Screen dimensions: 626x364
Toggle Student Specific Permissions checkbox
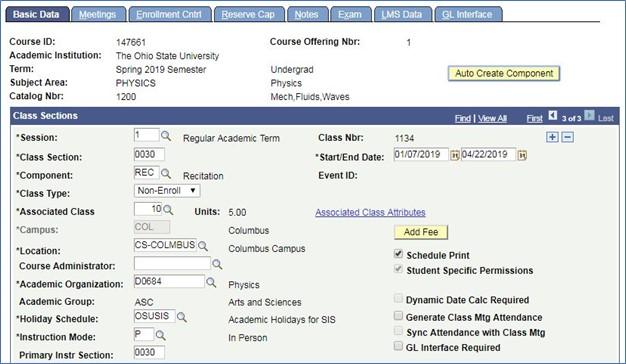(x=398, y=269)
